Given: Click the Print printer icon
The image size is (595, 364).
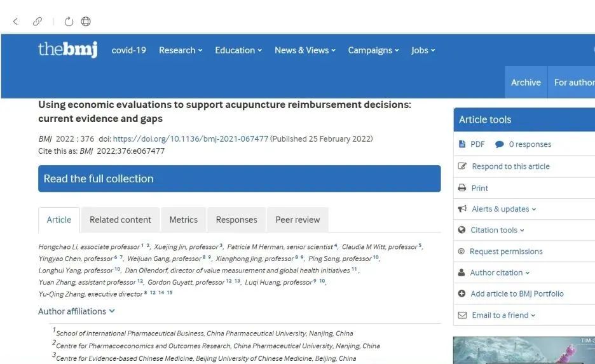Looking at the screenshot, I should (x=462, y=188).
